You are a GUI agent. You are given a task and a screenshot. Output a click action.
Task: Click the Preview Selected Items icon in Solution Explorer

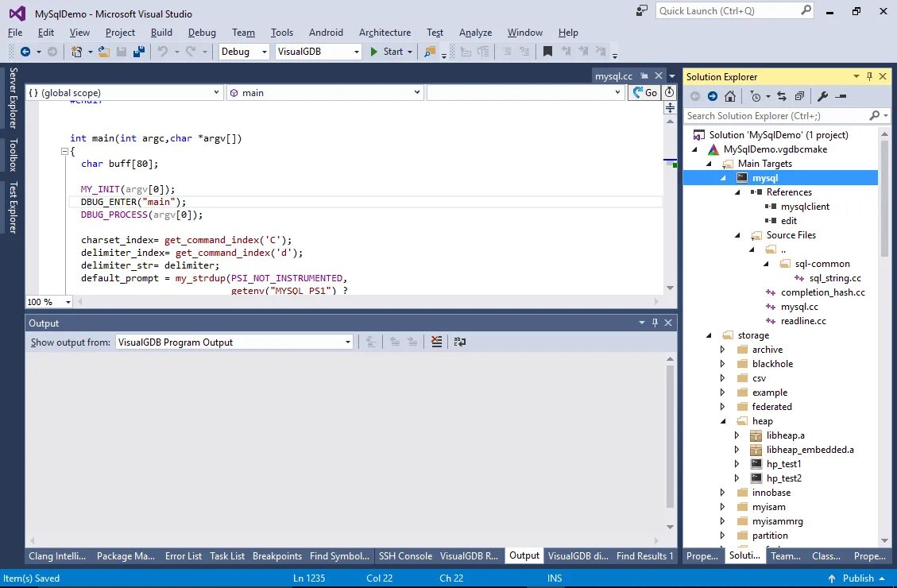pos(841,96)
